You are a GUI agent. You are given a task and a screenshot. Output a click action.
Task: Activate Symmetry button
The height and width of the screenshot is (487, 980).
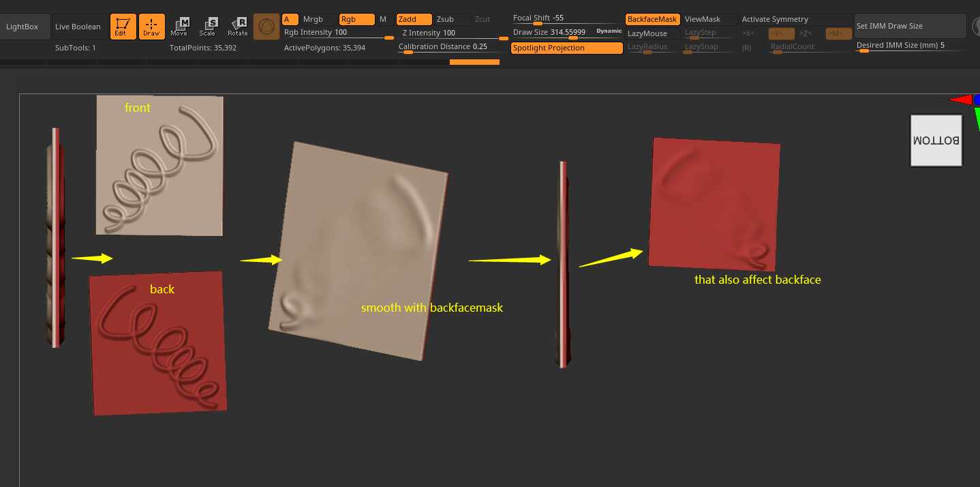(795, 19)
